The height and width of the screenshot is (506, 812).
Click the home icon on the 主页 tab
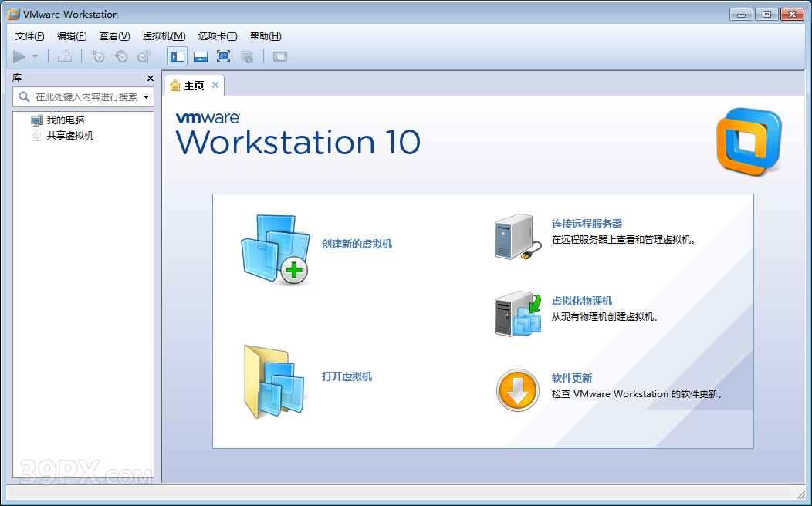tap(175, 86)
